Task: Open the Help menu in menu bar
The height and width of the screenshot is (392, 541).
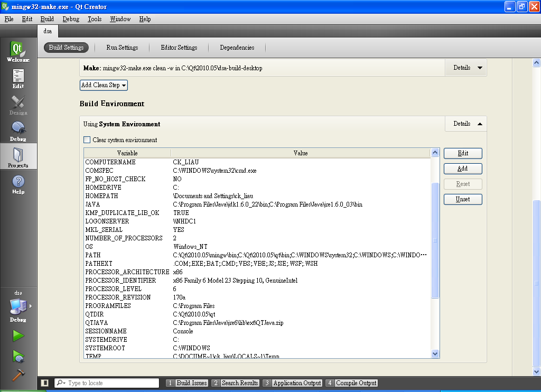Action: point(145,19)
